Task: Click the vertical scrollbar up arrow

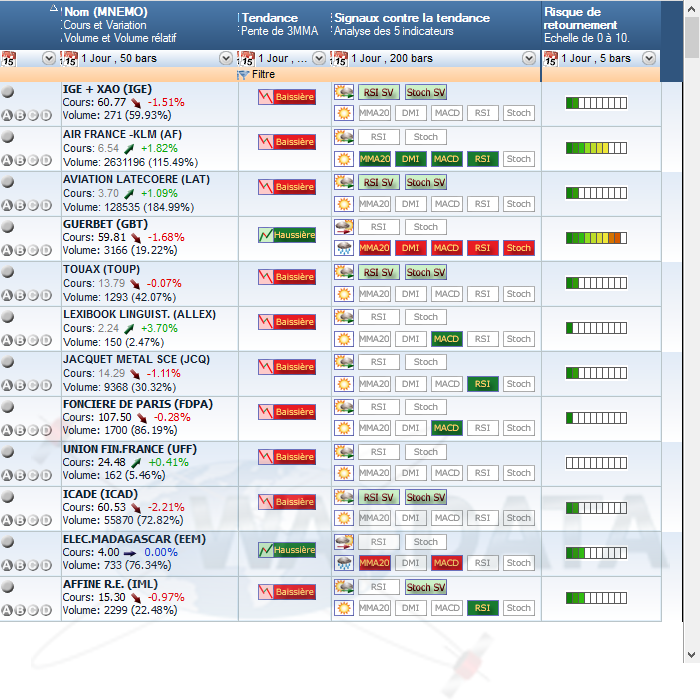Action: [x=692, y=8]
